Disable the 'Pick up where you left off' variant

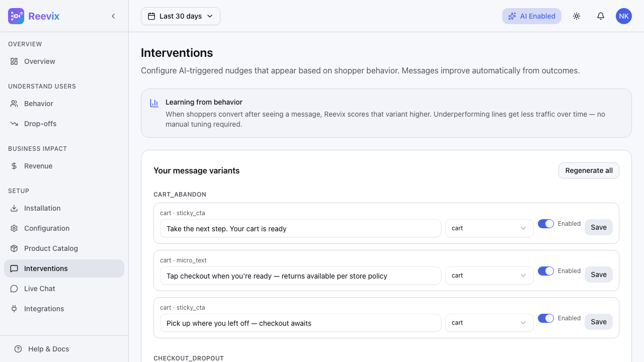coord(546,318)
